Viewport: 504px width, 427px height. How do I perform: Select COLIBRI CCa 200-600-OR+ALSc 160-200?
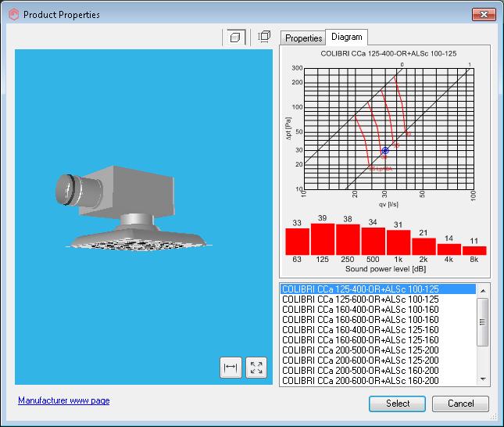point(378,381)
